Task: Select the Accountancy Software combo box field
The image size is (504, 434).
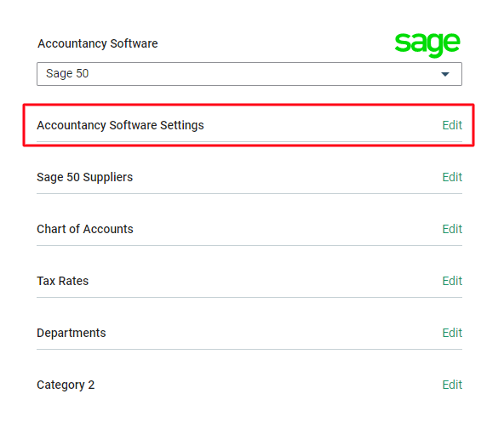Action: (x=249, y=74)
